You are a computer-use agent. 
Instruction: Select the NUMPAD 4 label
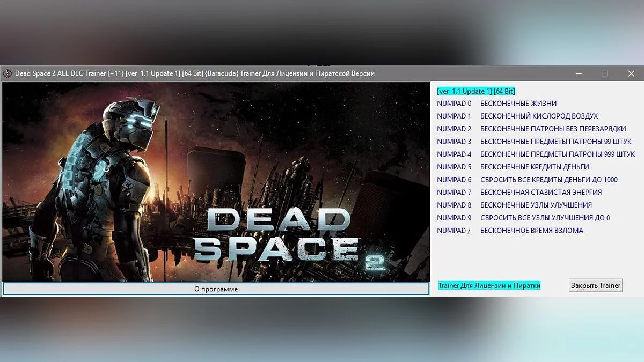coord(454,154)
